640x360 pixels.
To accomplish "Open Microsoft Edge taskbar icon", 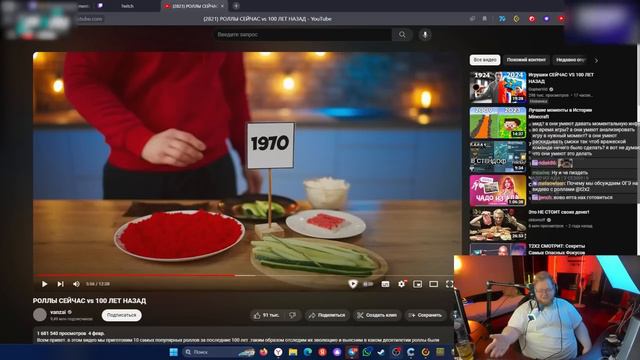I will pos(308,352).
